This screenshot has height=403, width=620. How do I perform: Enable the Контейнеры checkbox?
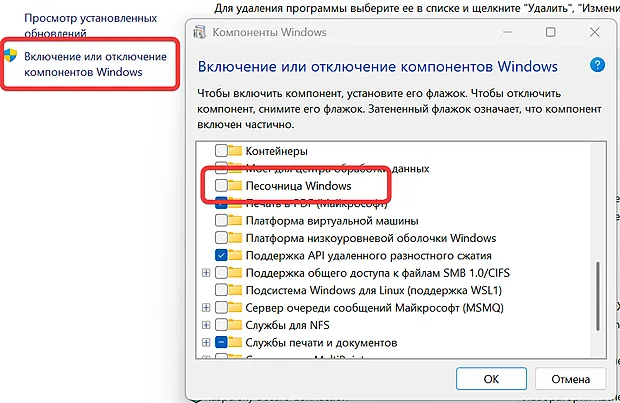click(x=221, y=151)
